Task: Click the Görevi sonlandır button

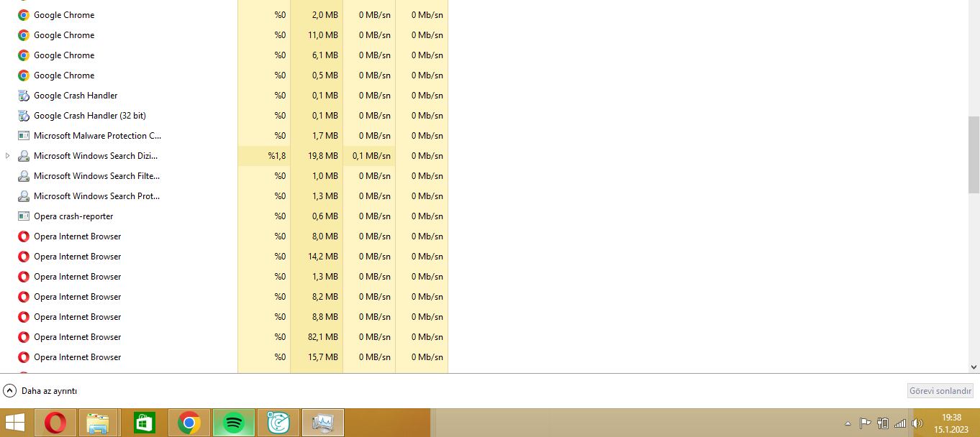Action: tap(940, 391)
